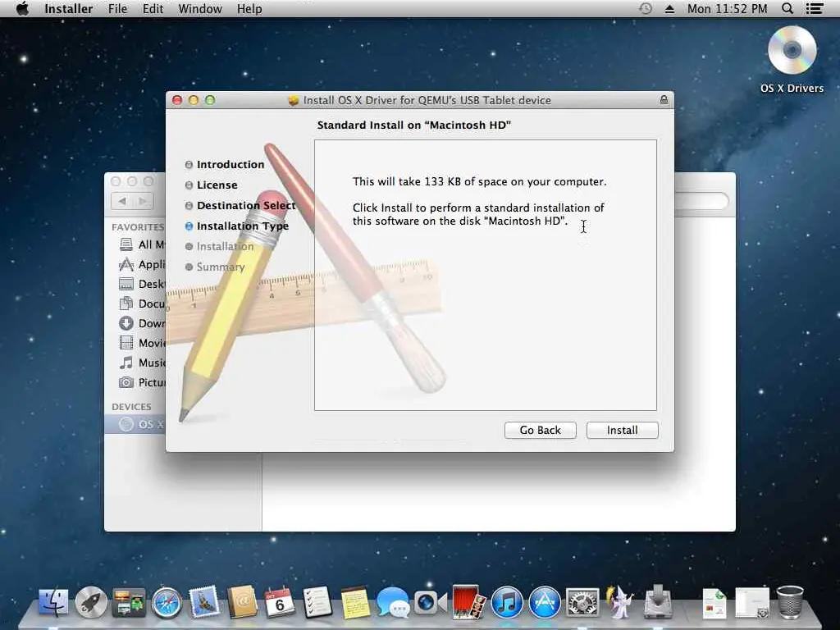This screenshot has height=630, width=840.
Task: Click Finder window search field
Action: 701,202
